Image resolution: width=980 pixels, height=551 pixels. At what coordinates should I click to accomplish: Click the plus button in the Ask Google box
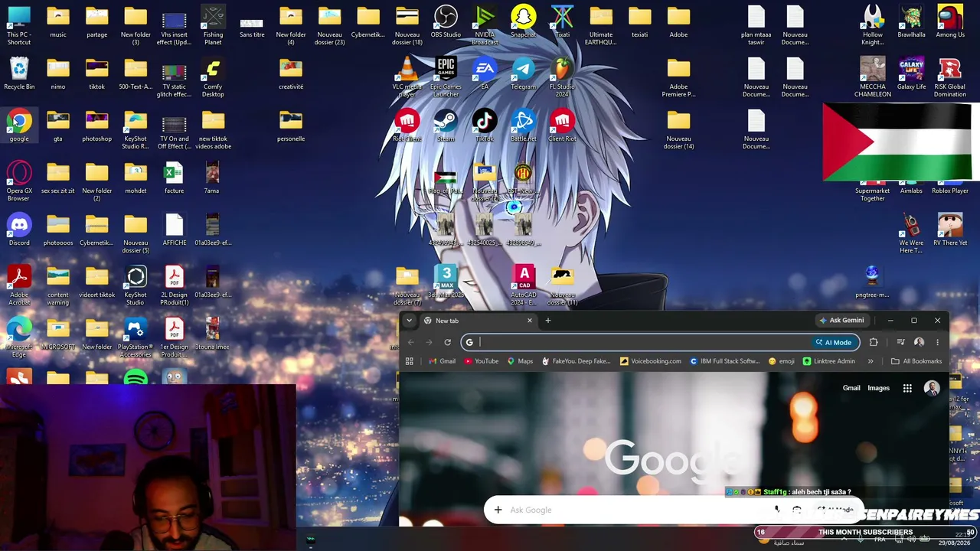coord(498,510)
